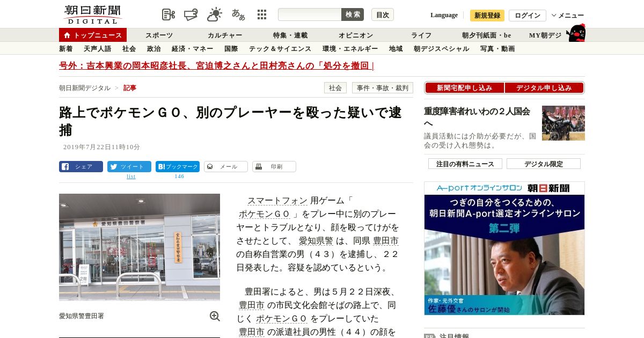644x338 pixels.
Task: Click the 新聞宅配申し込み button
Action: tap(464, 87)
